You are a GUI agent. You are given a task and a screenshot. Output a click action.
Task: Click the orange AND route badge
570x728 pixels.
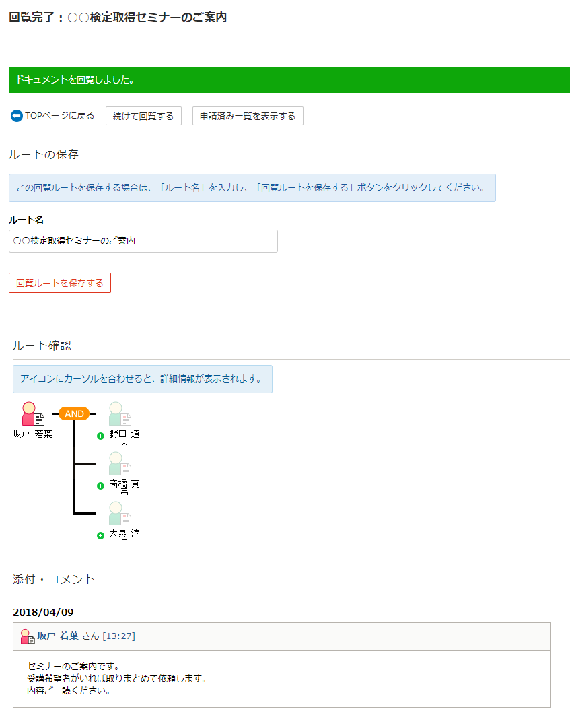pyautogui.click(x=74, y=413)
